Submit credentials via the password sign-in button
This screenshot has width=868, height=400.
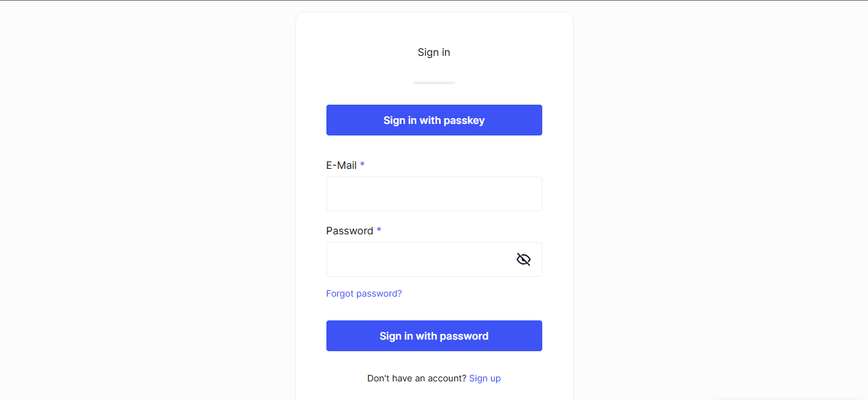tap(434, 335)
